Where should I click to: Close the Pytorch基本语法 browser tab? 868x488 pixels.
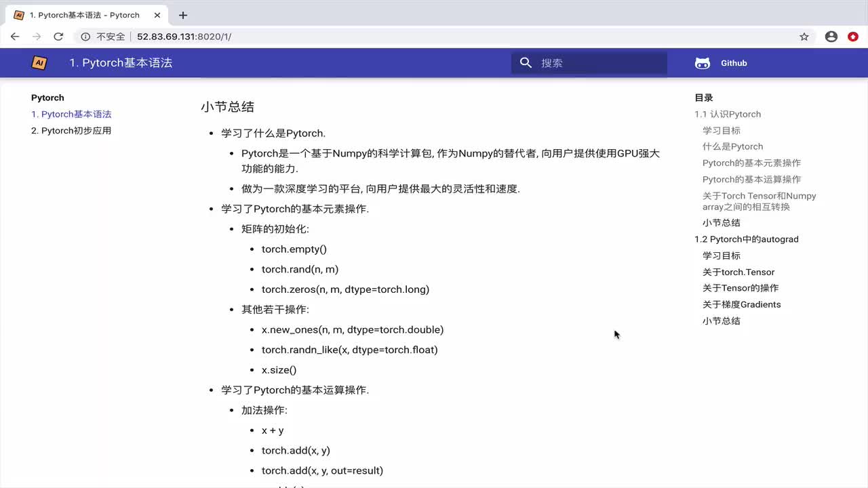pos(158,15)
